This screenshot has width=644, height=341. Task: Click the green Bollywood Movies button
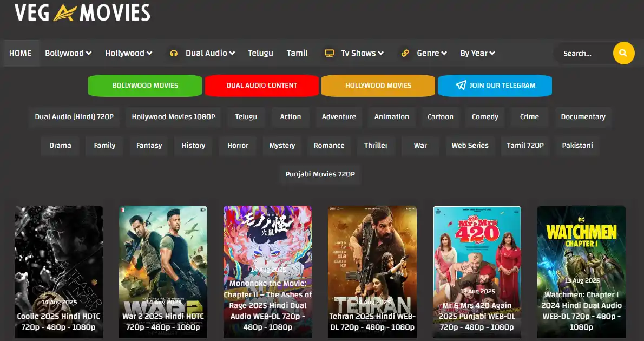point(145,86)
